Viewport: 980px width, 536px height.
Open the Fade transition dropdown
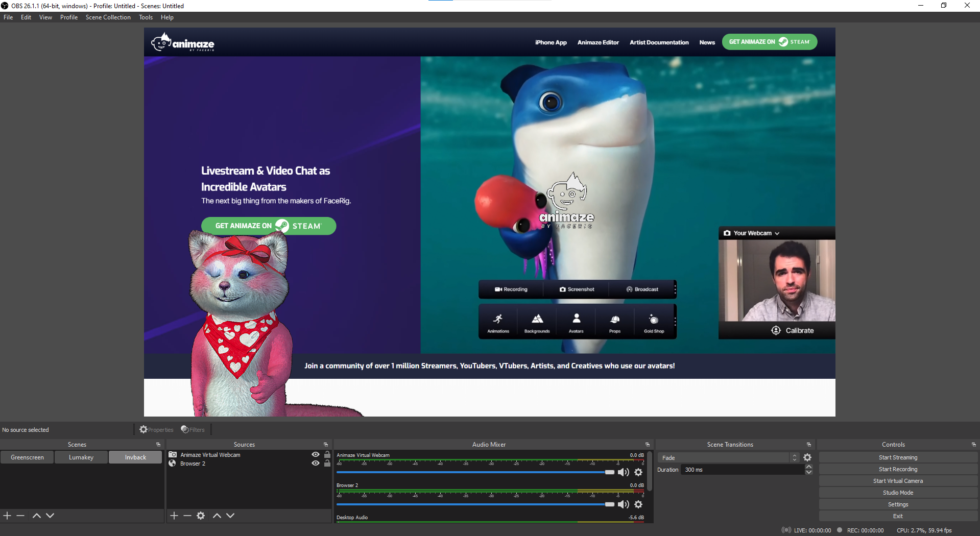728,458
